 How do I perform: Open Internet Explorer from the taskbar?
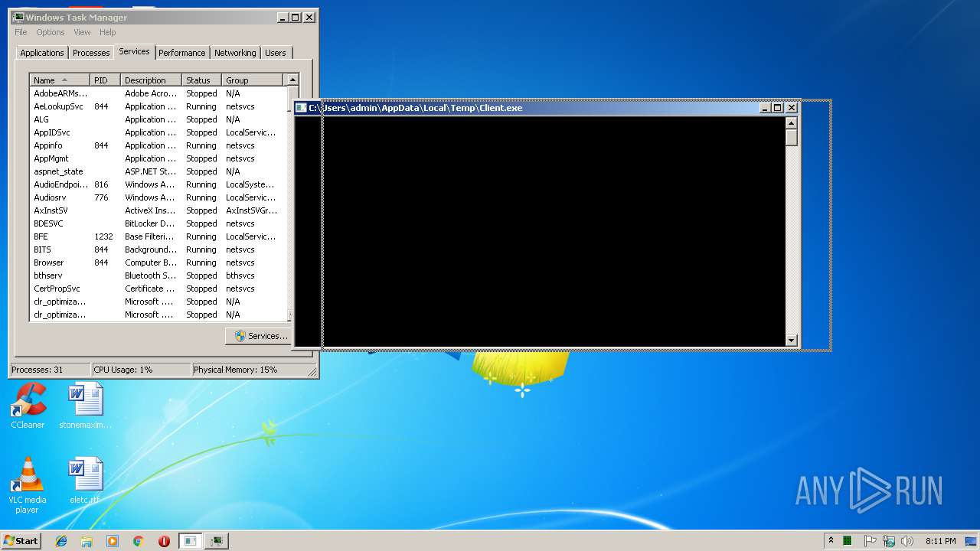[x=61, y=541]
